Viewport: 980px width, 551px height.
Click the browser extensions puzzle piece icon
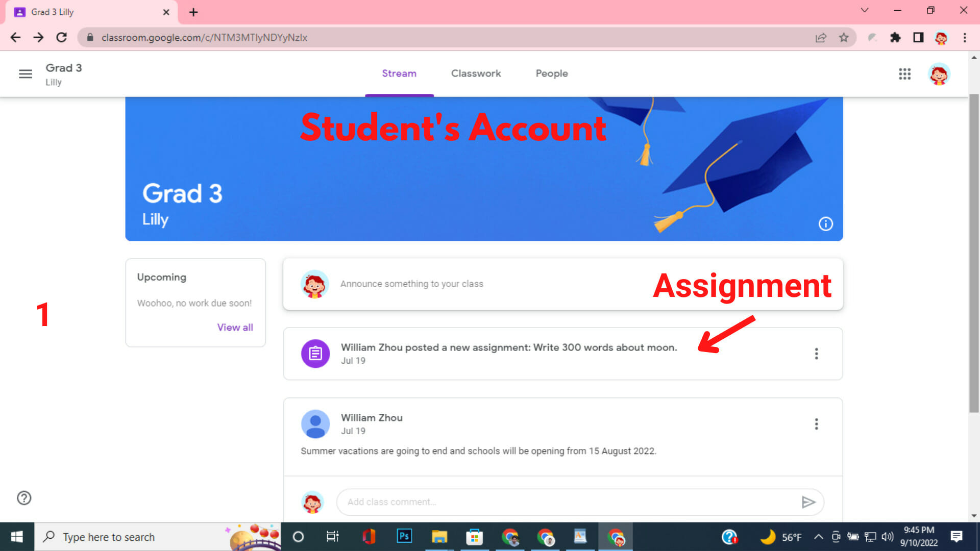click(895, 38)
